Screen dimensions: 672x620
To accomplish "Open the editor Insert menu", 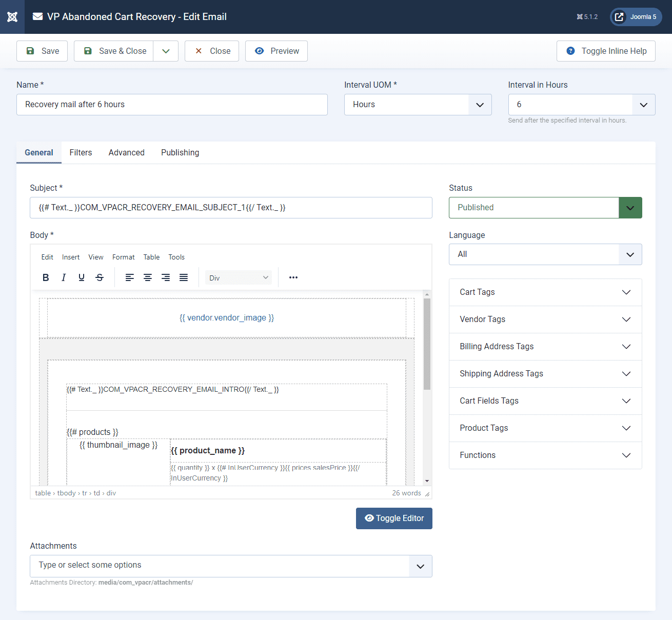I will 71,257.
